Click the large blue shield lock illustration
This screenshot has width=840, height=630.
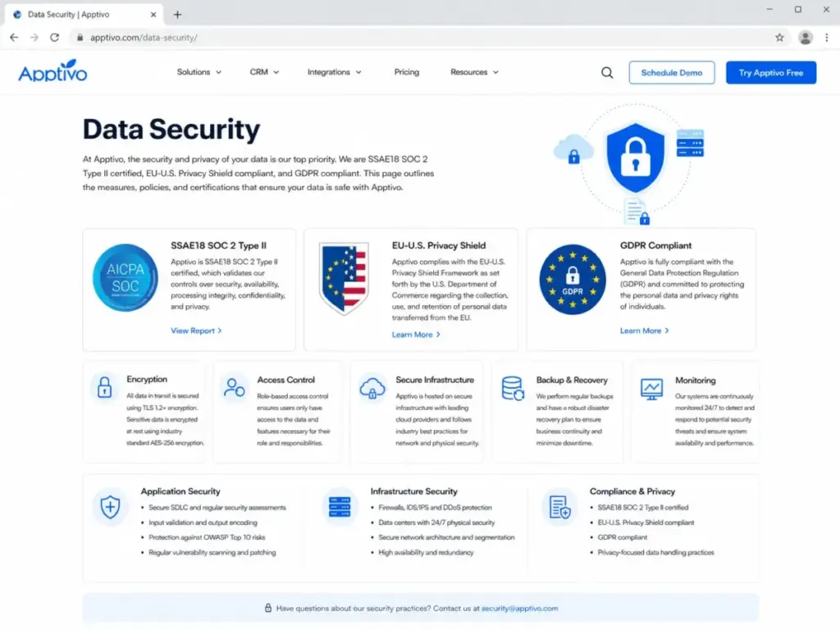click(636, 157)
